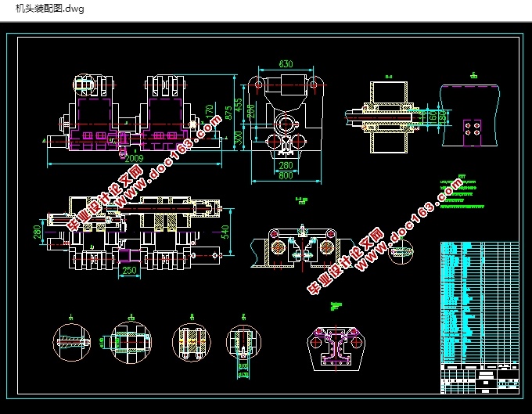Pick the 455 vertical dimension text

[x=239, y=105]
